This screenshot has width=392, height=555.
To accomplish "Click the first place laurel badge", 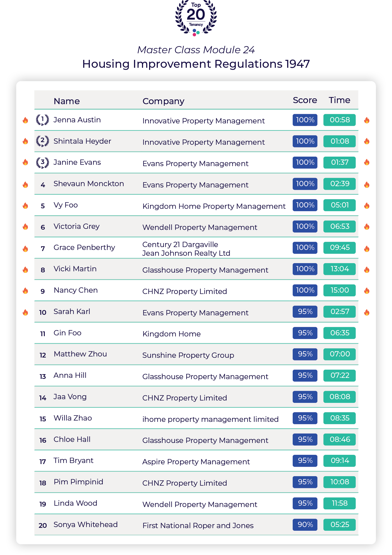I will [42, 120].
